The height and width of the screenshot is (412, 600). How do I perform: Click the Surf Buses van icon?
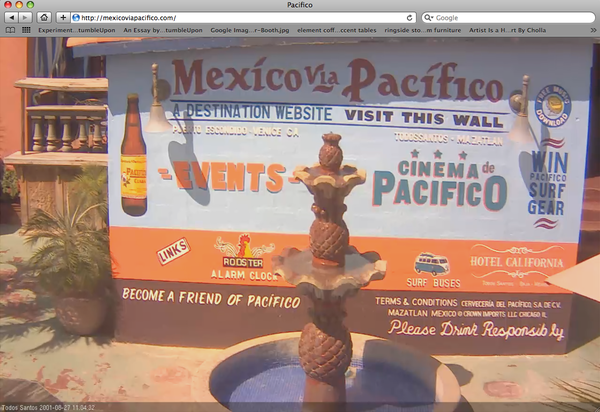tap(433, 269)
